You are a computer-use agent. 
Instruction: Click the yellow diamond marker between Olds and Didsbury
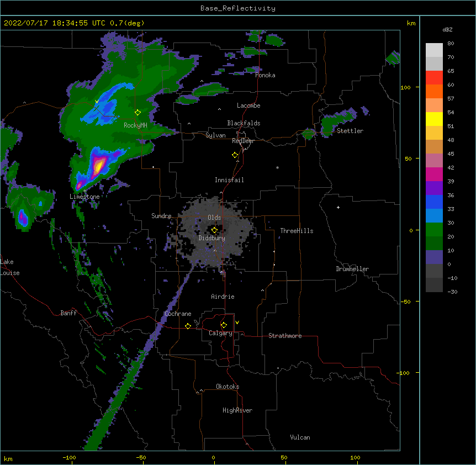pyautogui.click(x=214, y=230)
